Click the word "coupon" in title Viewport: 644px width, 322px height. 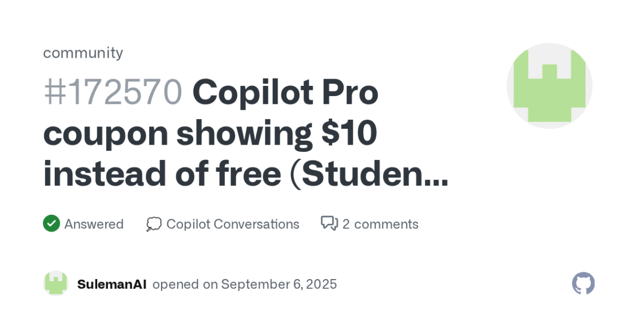point(106,133)
